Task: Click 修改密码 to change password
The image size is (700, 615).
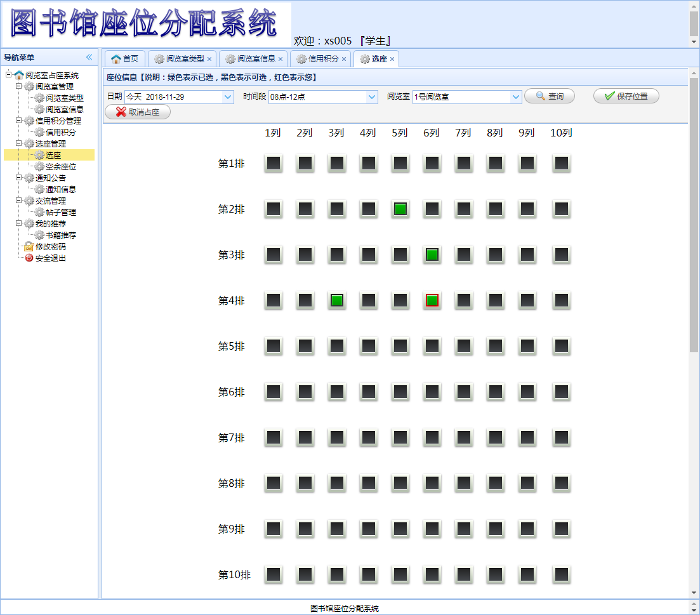Action: (50, 246)
